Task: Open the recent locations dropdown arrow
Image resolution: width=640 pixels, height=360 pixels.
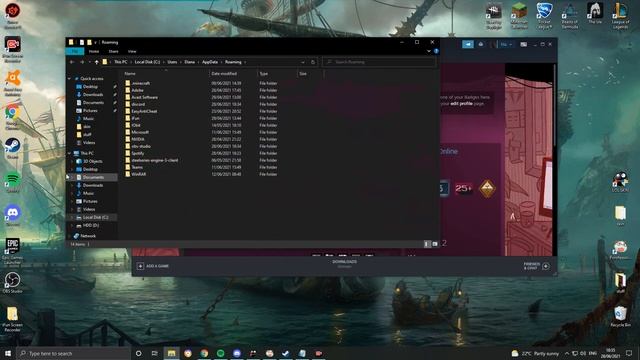Action: pyautogui.click(x=89, y=62)
